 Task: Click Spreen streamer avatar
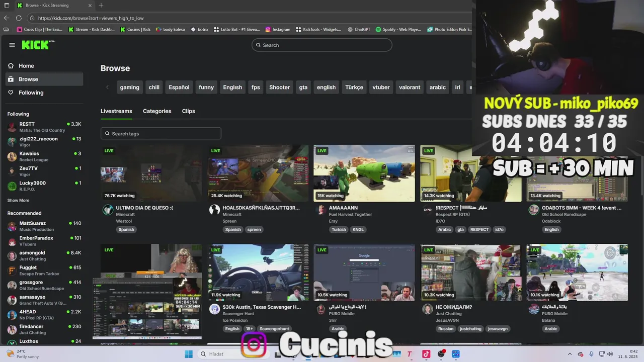(214, 210)
